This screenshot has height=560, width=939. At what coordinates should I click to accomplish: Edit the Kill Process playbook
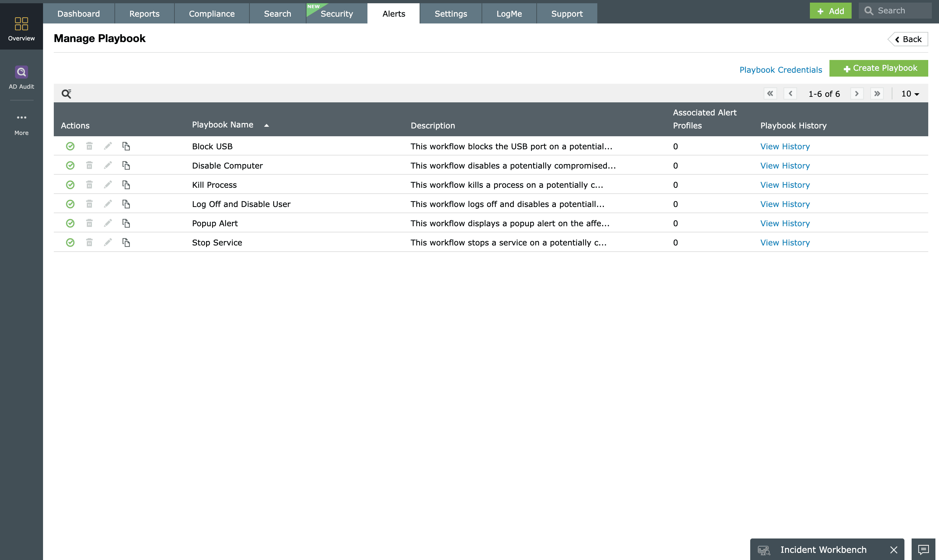[108, 184]
